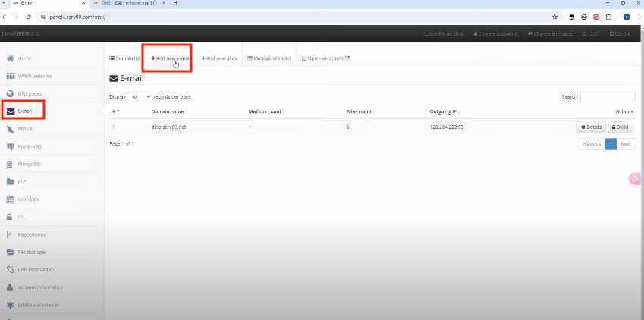
Task: Sort by the # column
Action: tap(116, 111)
